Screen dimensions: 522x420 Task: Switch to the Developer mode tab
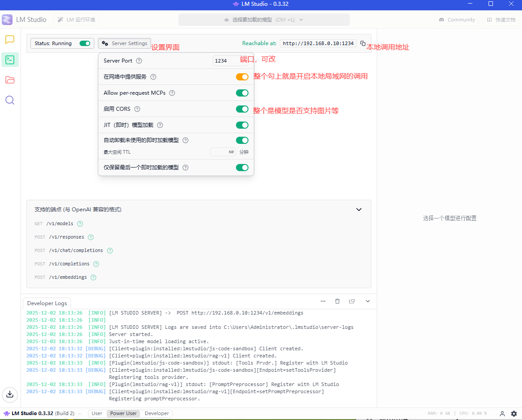(x=157, y=414)
